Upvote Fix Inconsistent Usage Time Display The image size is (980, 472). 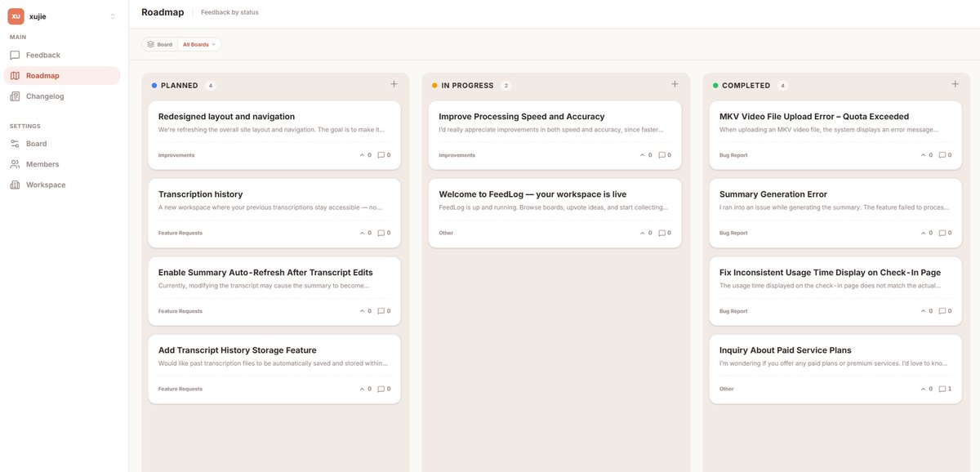coord(926,311)
